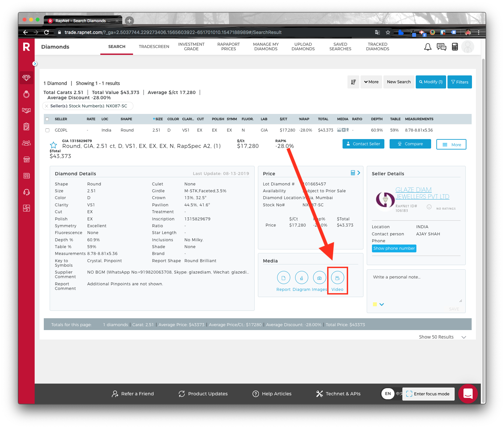Check the select-all checkbox in table header
The height and width of the screenshot is (428, 504).
click(47, 119)
